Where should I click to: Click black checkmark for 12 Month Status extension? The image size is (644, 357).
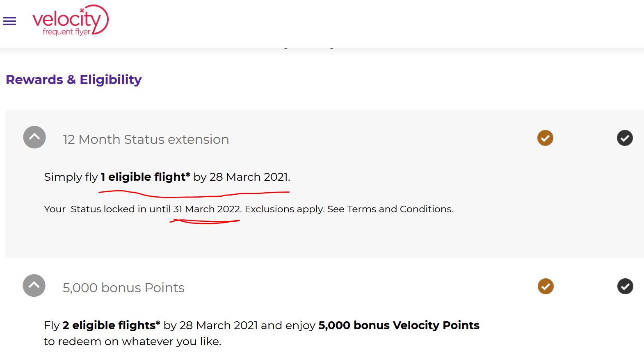[x=625, y=138]
